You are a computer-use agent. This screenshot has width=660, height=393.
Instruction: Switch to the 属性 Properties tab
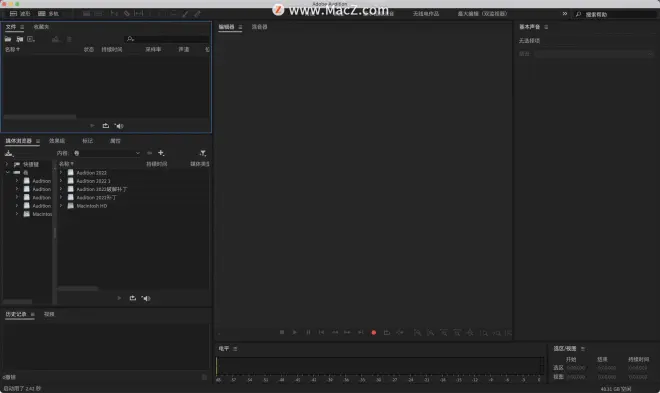(115, 141)
